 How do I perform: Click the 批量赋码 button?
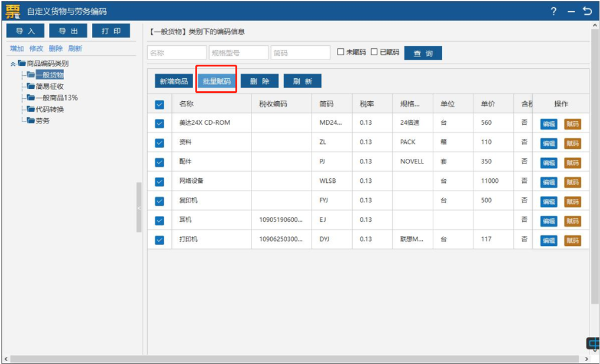pos(216,81)
